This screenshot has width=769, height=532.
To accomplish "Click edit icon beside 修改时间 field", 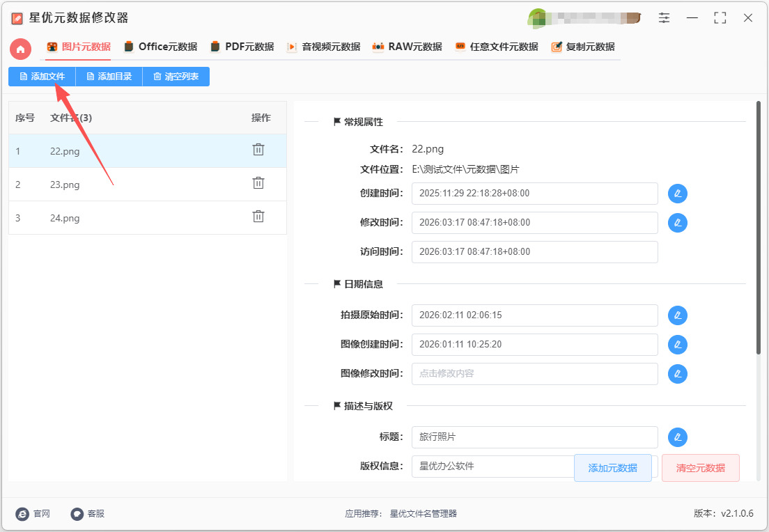I will tap(677, 223).
